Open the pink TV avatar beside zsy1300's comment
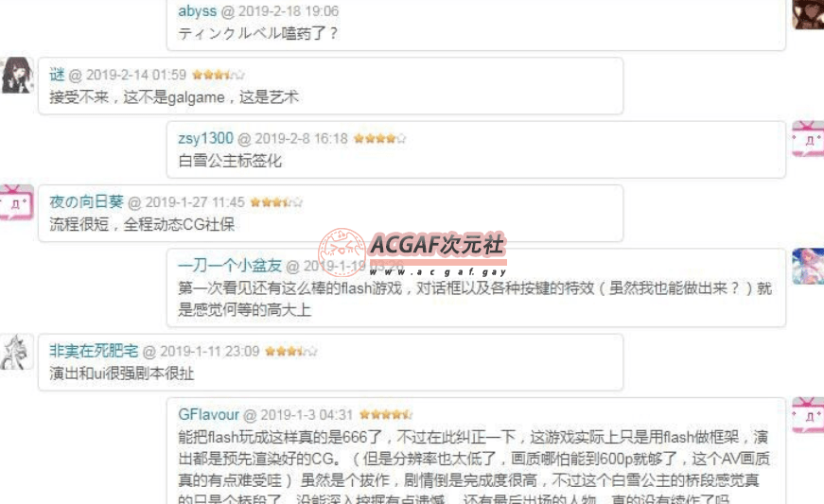The width and height of the screenshot is (824, 504). click(808, 139)
